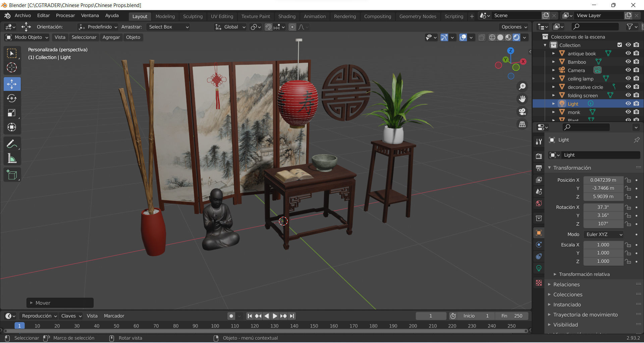
Task: Open the Agregar menu
Action: [111, 37]
